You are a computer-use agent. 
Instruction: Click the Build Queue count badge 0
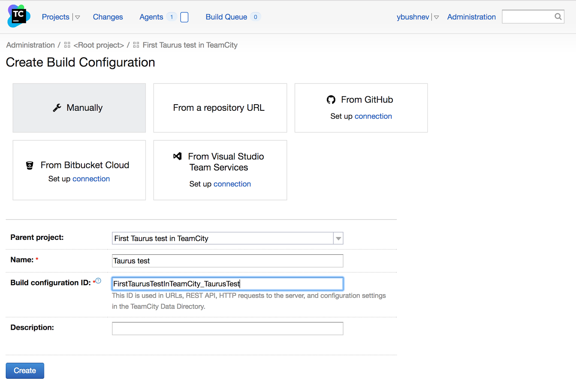pyautogui.click(x=256, y=17)
